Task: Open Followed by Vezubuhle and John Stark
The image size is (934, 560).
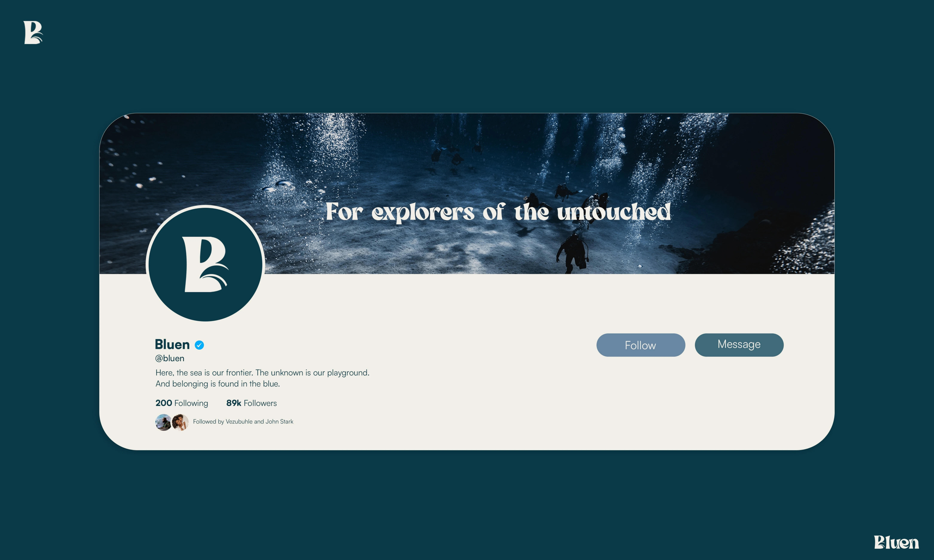Action: pyautogui.click(x=243, y=422)
